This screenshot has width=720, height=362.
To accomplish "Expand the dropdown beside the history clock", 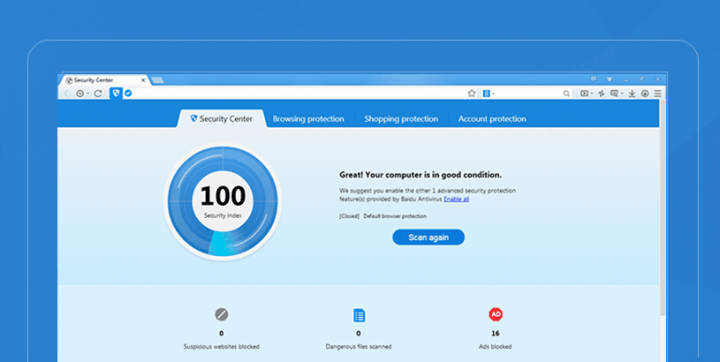I will click(87, 94).
